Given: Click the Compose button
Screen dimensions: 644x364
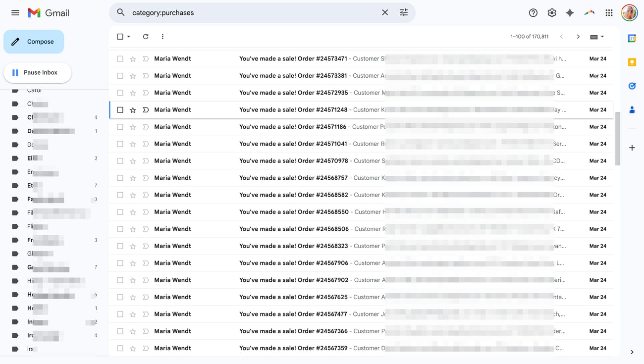Looking at the screenshot, I should coord(34,42).
